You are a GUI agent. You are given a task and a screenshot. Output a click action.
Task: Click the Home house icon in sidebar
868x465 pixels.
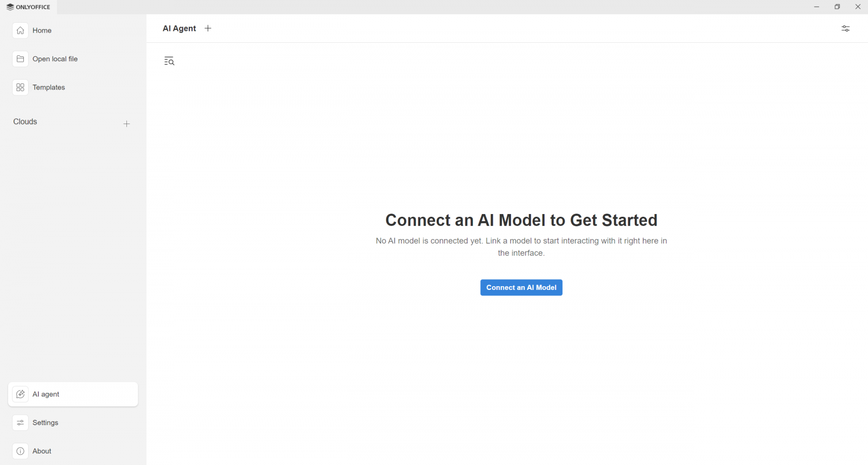[20, 30]
